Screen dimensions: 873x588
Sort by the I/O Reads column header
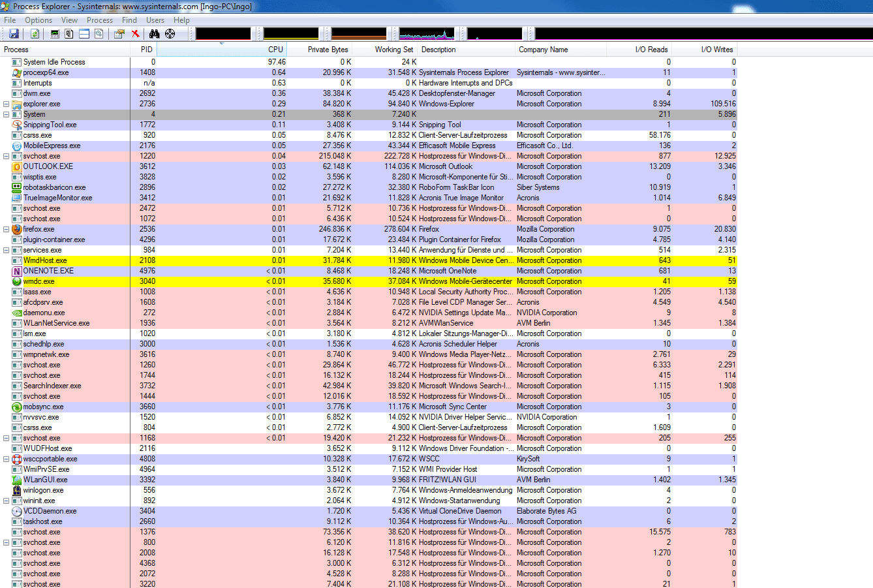point(639,50)
